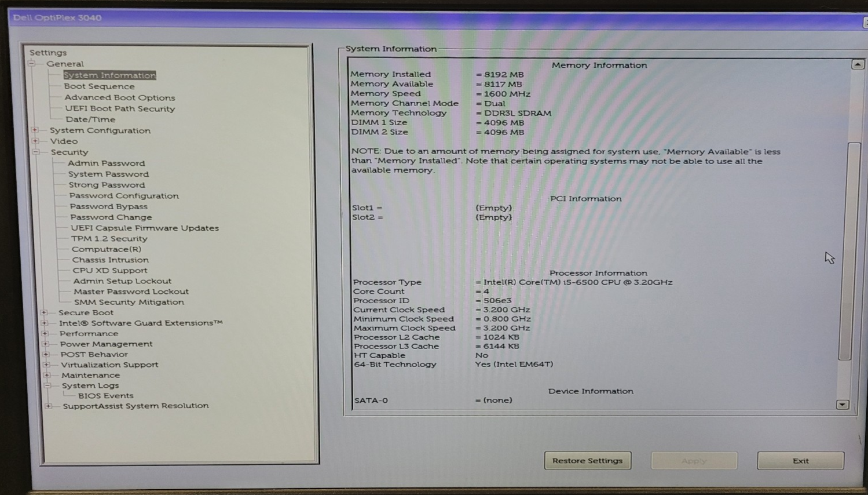
Task: Collapse the System Logs node
Action: point(48,385)
